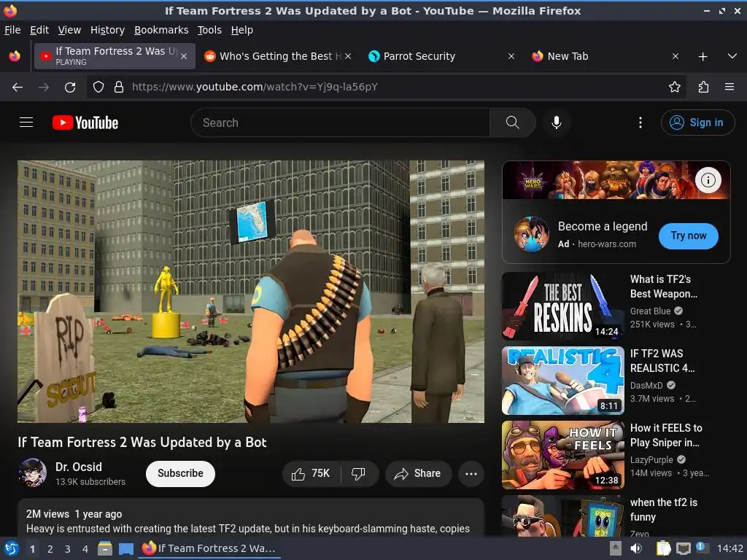Open network monitor tray icon

[684, 548]
